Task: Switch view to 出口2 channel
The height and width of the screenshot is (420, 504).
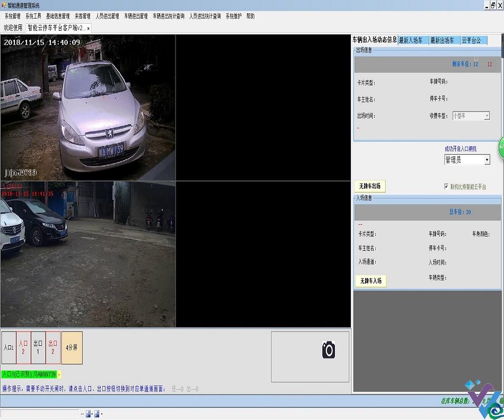Action: (x=53, y=348)
